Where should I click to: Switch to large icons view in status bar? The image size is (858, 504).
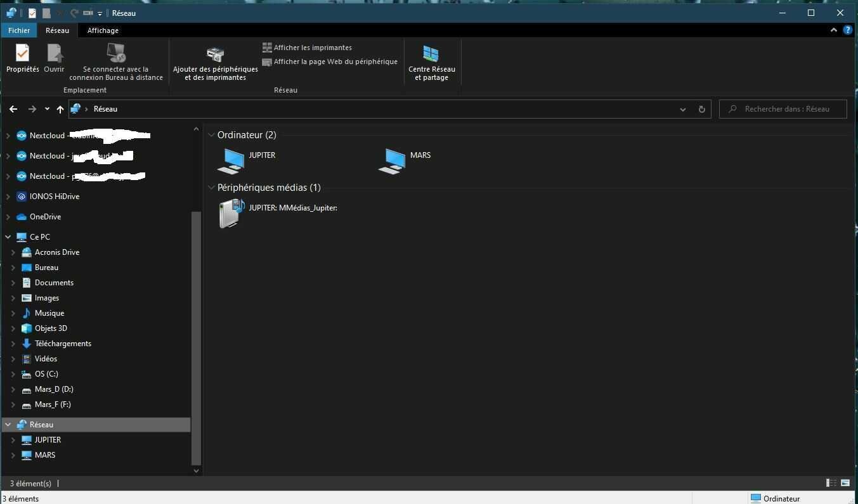pos(845,483)
